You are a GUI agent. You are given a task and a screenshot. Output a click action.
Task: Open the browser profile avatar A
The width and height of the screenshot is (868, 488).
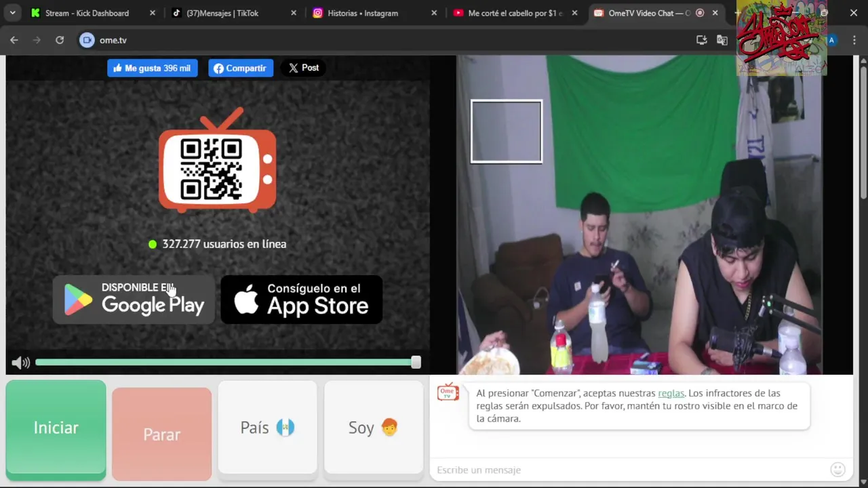831,40
